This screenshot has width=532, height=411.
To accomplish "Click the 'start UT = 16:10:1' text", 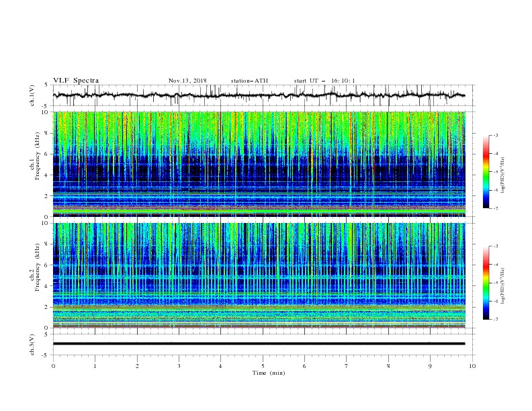I will 324,81.
